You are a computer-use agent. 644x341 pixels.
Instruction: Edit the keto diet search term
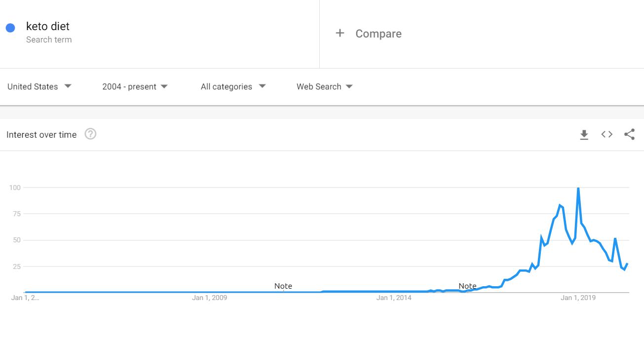[x=48, y=26]
